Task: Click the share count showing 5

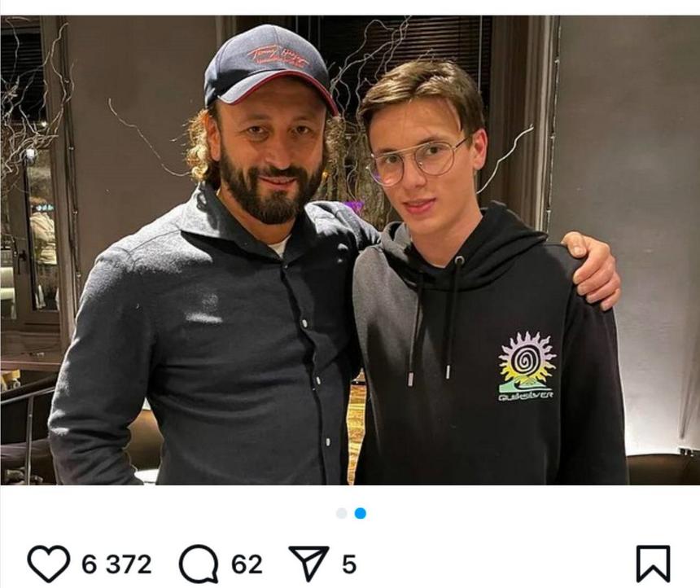Action: [348, 564]
